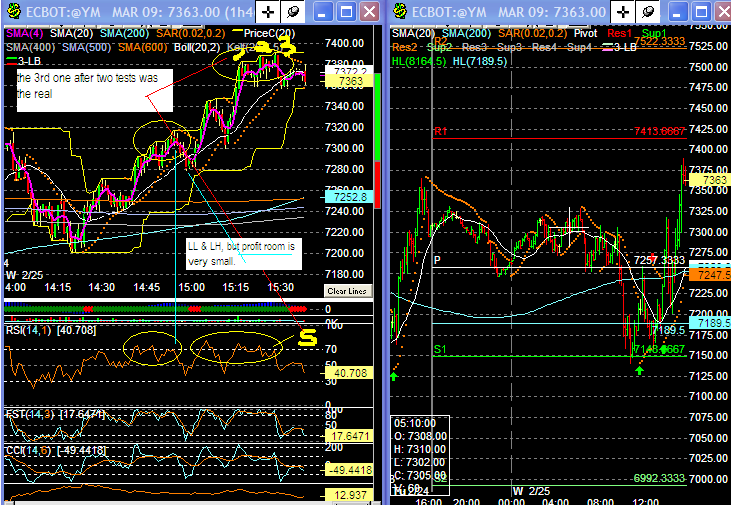
Task: Maximize the left ECBOT:@YM chart window
Action: point(346,12)
